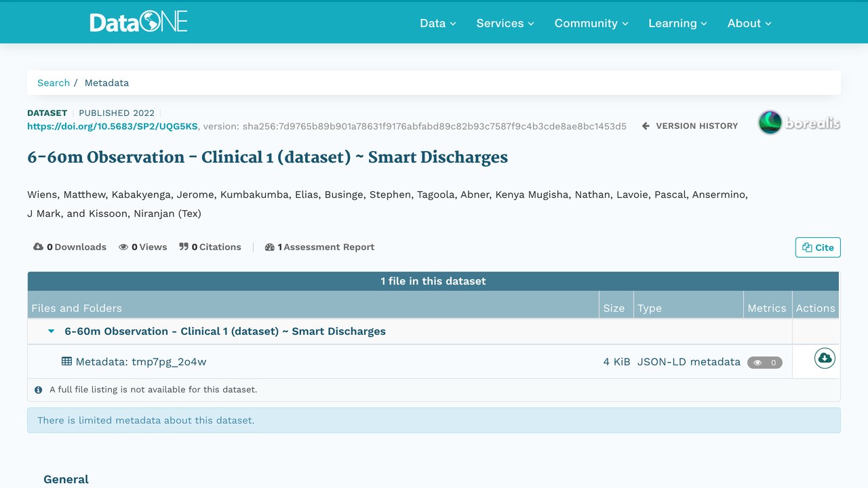
Task: Click the info icon beside file listing note
Action: pyautogui.click(x=38, y=390)
